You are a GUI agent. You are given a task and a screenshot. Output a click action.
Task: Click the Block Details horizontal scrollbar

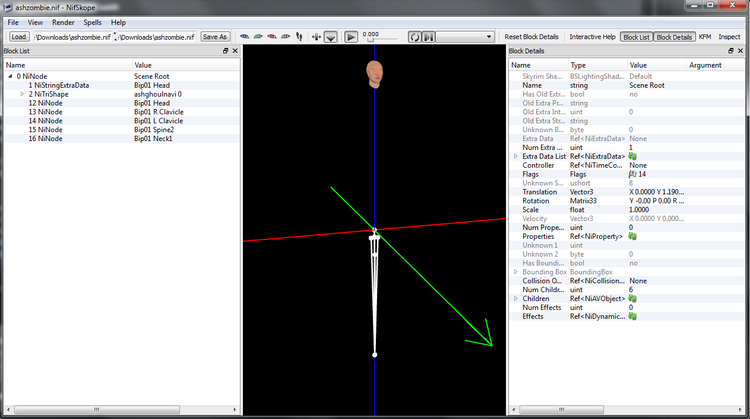(562, 409)
